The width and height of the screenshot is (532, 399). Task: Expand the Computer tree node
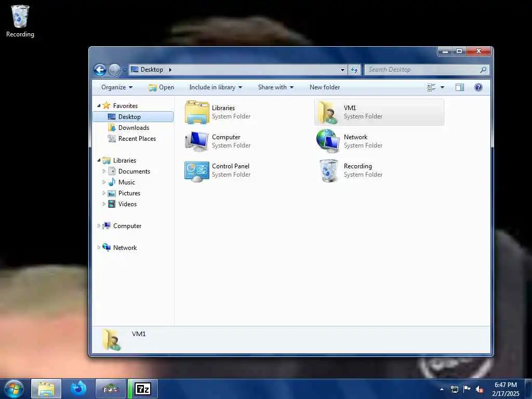click(99, 225)
